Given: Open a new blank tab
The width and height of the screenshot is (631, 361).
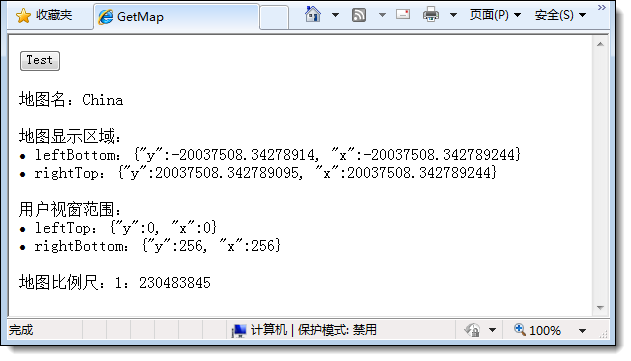Looking at the screenshot, I should (x=274, y=17).
